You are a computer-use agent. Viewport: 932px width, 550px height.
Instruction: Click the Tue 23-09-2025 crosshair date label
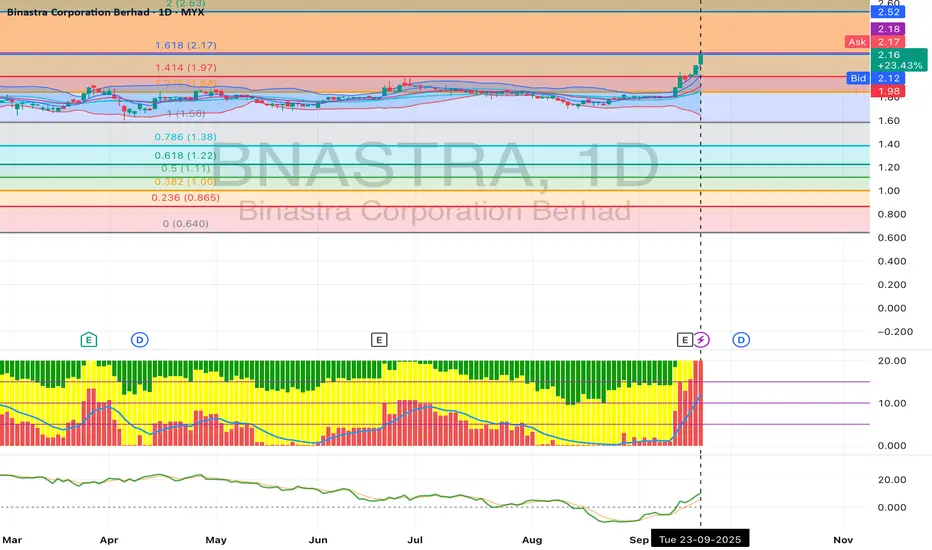coord(700,539)
